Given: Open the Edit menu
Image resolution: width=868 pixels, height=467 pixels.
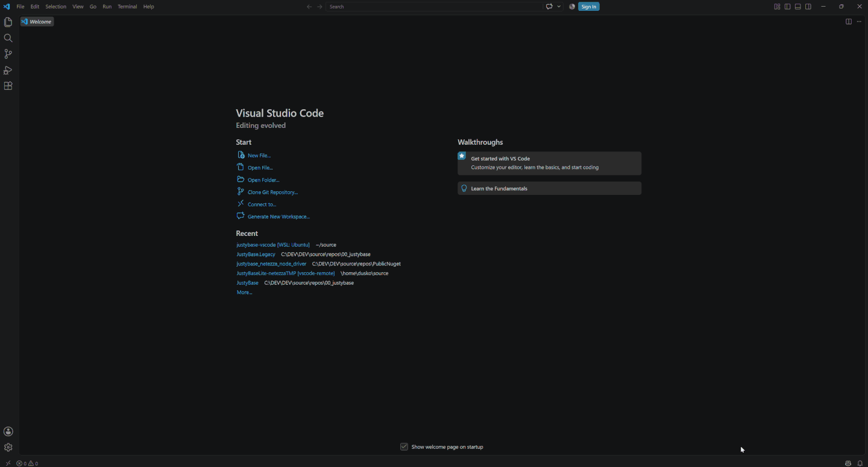Looking at the screenshot, I should pyautogui.click(x=35, y=7).
